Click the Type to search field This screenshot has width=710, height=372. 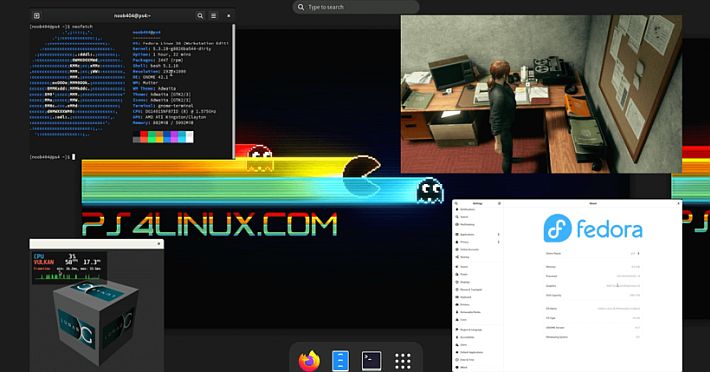(x=356, y=7)
